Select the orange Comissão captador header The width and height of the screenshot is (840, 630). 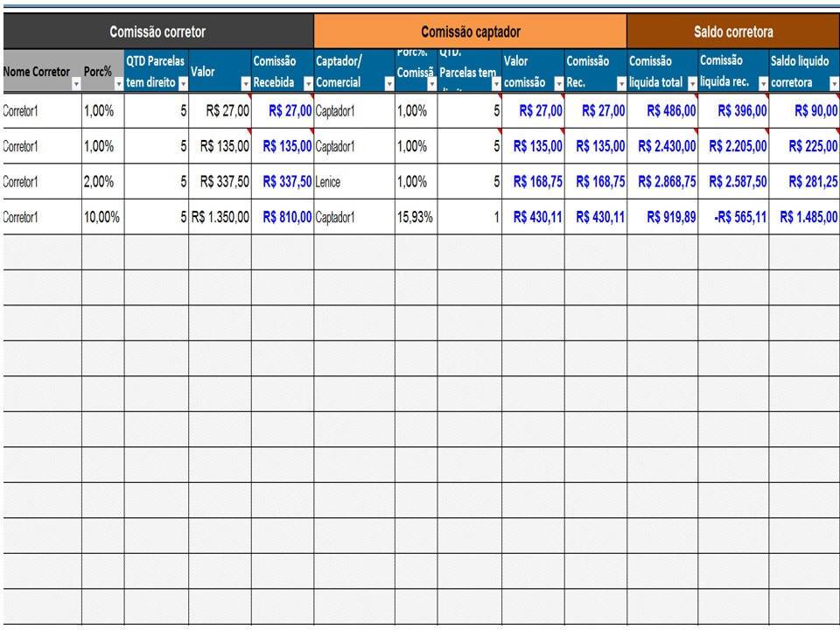(470, 32)
